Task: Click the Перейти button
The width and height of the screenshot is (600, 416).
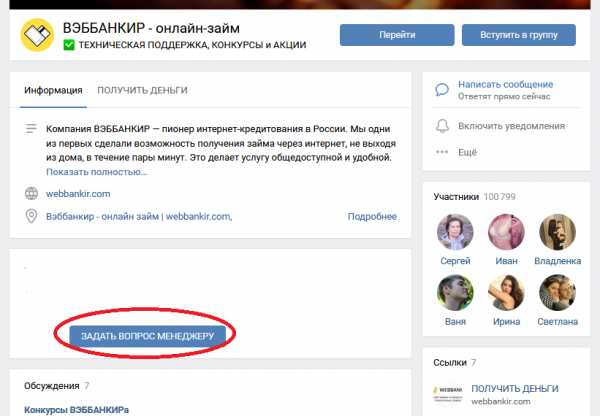Action: point(397,35)
